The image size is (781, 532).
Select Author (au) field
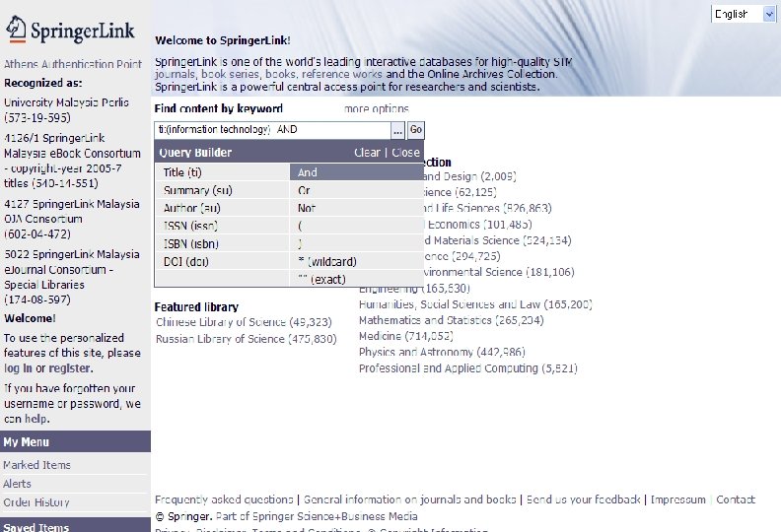222,208
